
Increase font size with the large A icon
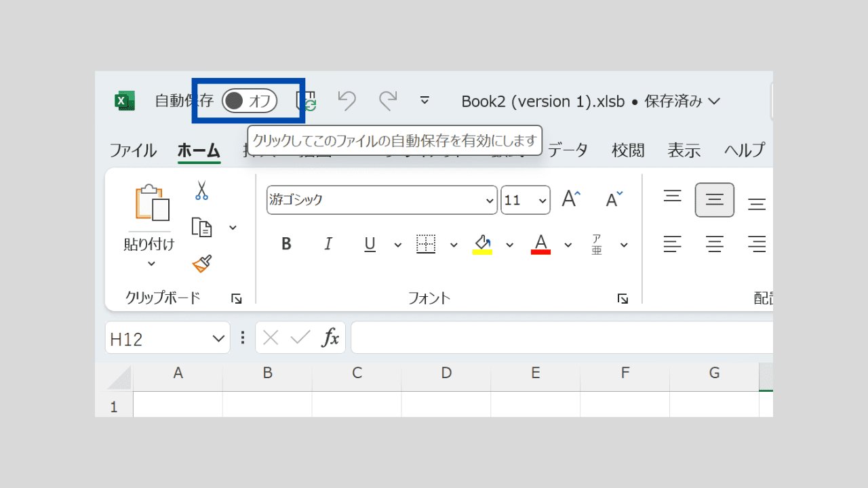571,199
